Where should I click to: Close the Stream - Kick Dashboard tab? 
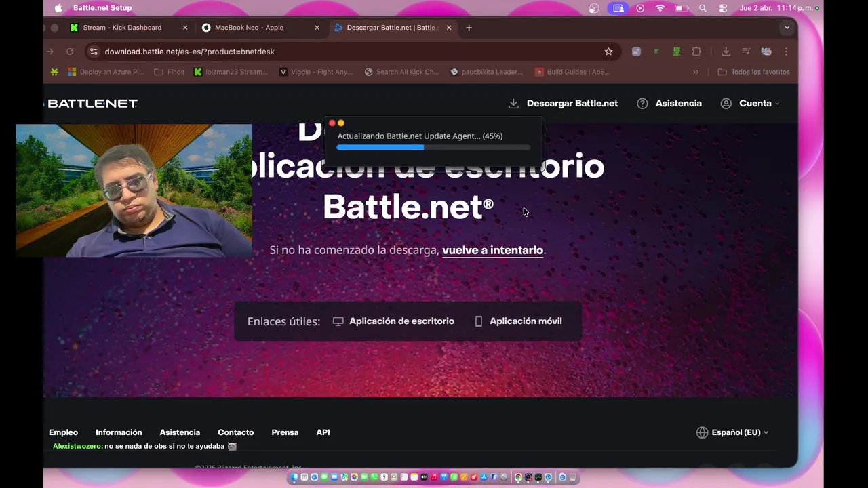185,28
